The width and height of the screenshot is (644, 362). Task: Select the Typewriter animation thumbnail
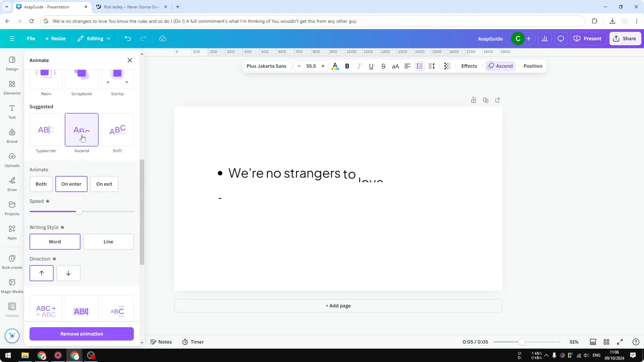[46, 130]
